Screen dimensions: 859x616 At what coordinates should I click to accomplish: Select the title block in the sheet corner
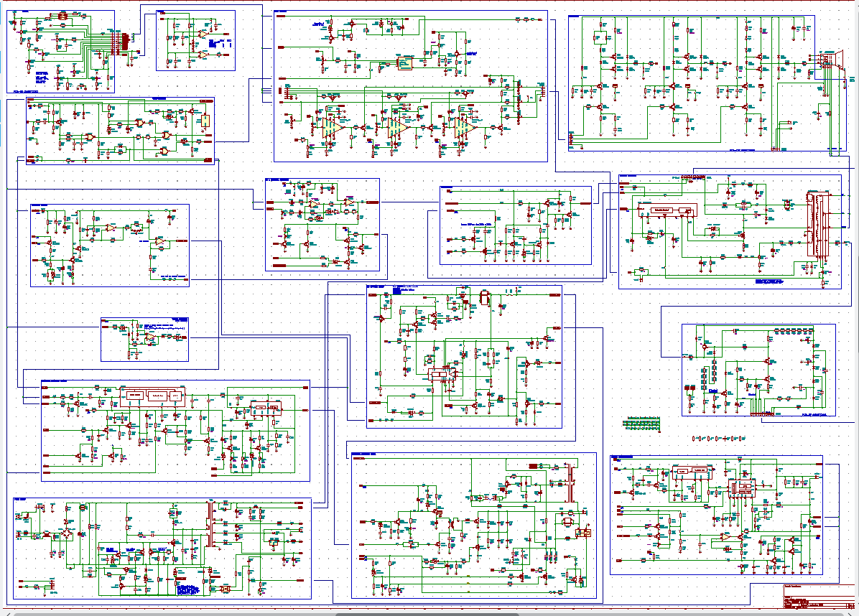[819, 597]
